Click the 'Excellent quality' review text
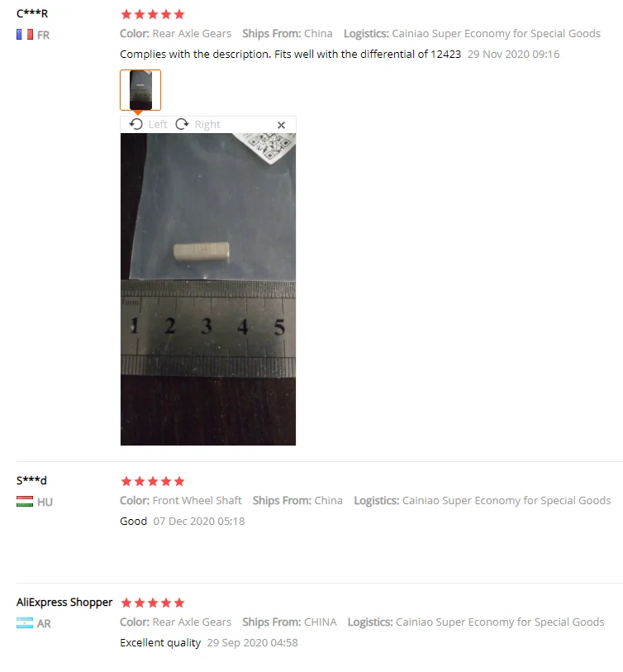 tap(160, 643)
